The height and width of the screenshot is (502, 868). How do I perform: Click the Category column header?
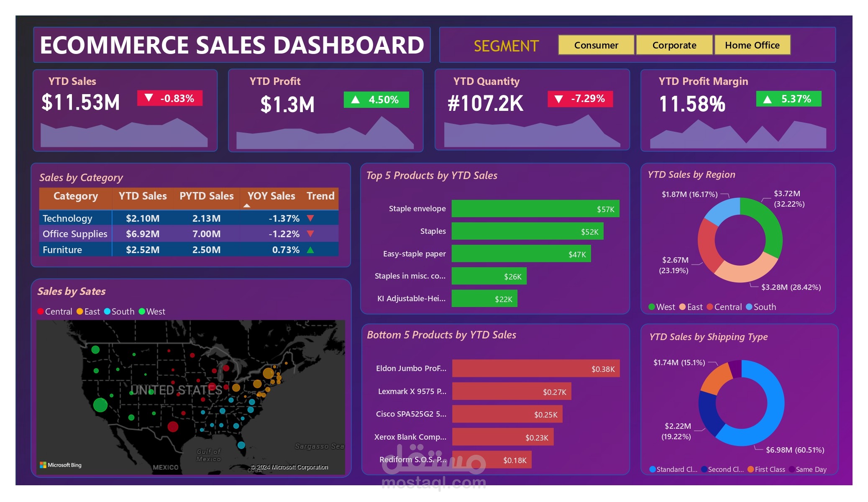(x=76, y=196)
